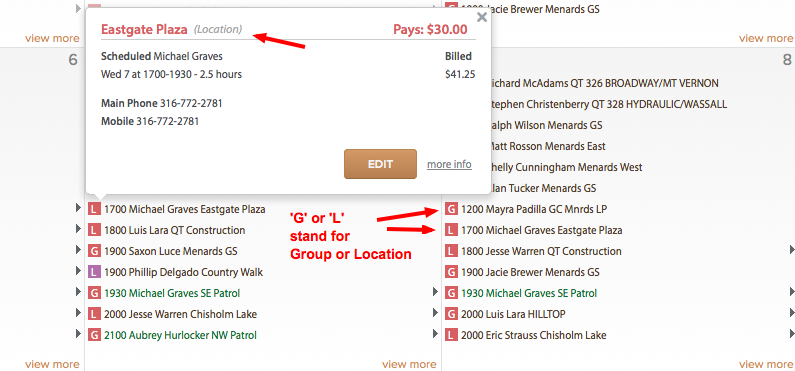This screenshot has height=371, width=795.
Task: Click the G icon beside Aubrey Hurlocker NW Patrol
Action: (94, 335)
